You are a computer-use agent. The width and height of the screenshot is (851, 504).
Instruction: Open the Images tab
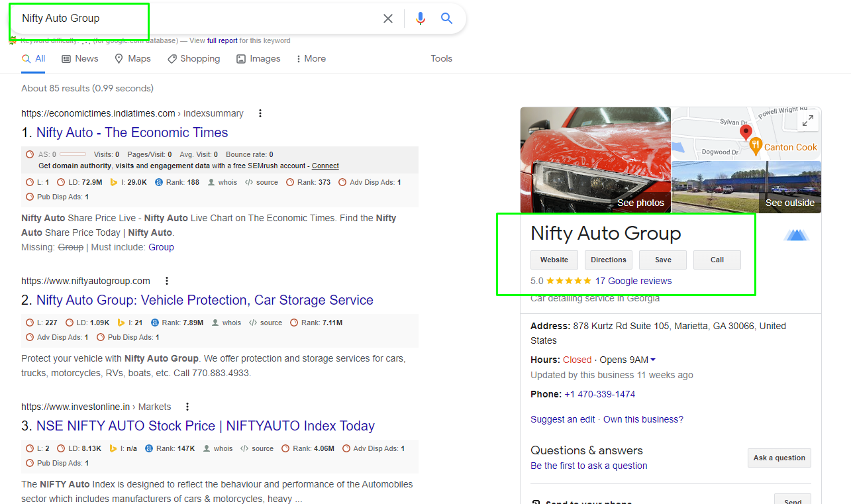258,58
